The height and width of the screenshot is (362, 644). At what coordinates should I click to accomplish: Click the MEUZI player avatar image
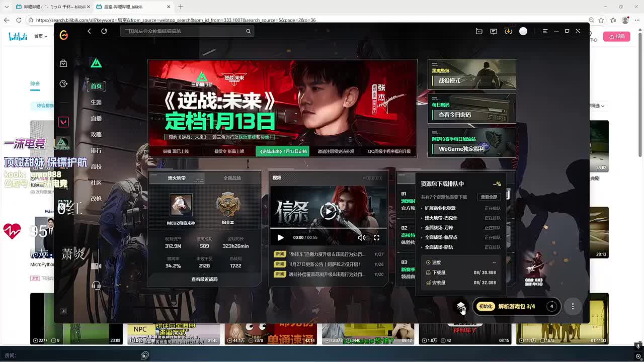(x=181, y=205)
